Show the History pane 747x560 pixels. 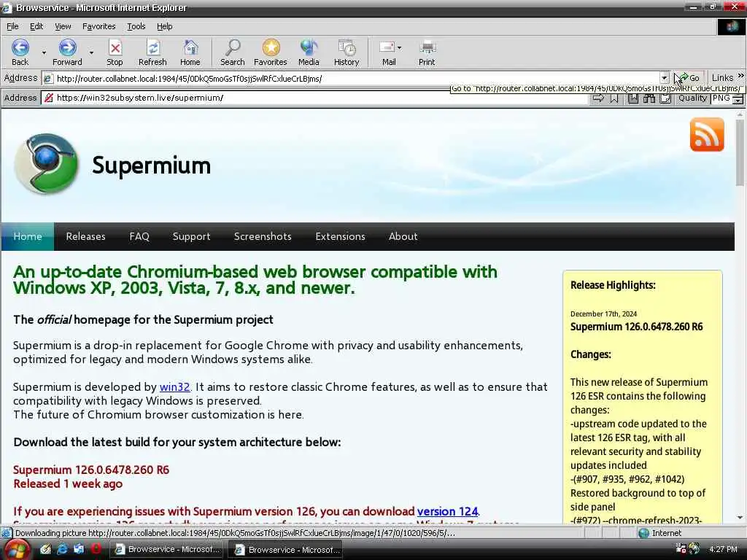click(x=347, y=52)
